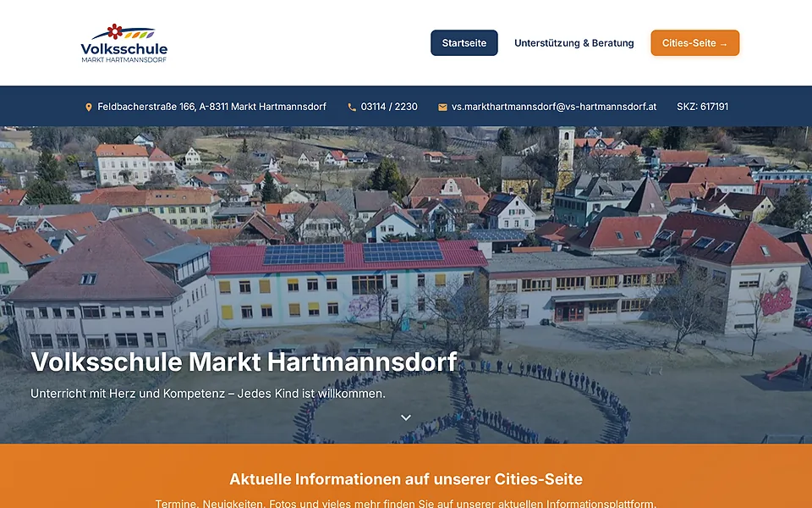812x508 pixels.
Task: Click the envelope email icon
Action: (442, 108)
